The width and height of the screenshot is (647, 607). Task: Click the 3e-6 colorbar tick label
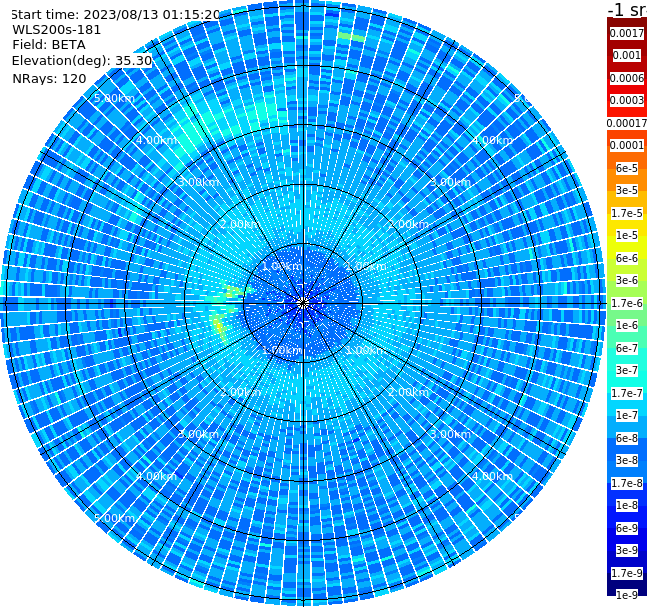[627, 280]
